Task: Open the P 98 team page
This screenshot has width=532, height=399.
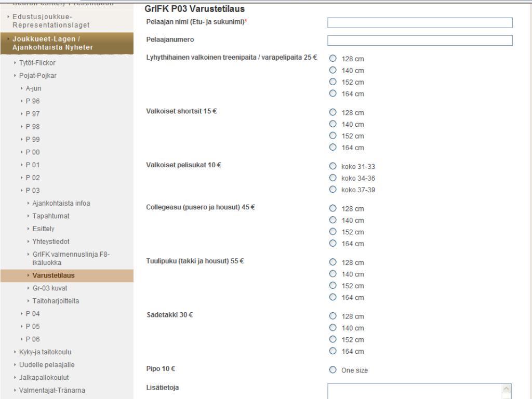Action: (x=33, y=127)
